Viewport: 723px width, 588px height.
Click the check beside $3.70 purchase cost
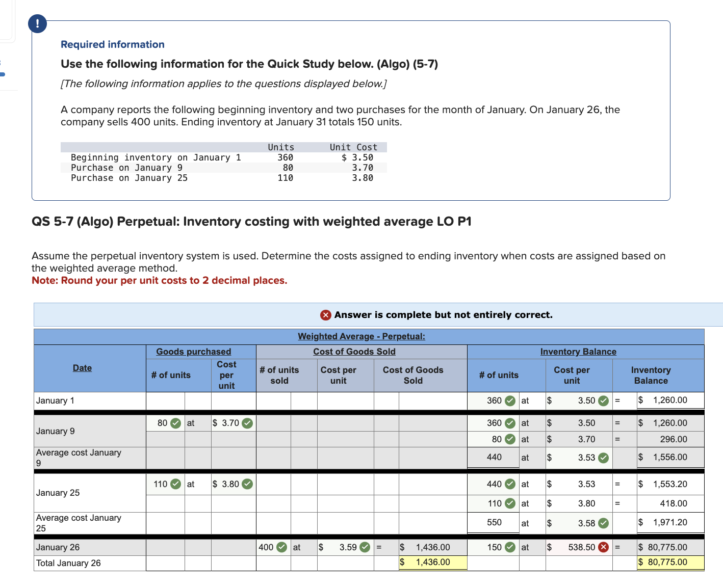[x=247, y=423]
